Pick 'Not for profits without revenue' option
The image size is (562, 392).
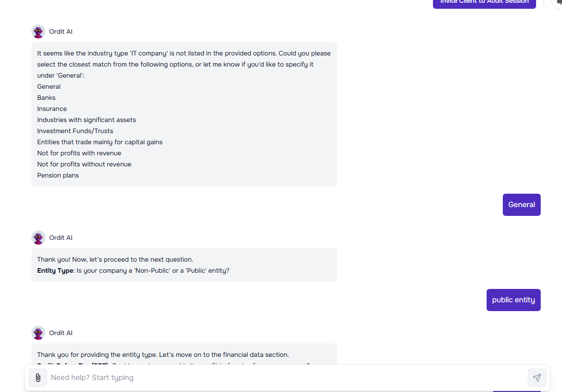point(84,164)
